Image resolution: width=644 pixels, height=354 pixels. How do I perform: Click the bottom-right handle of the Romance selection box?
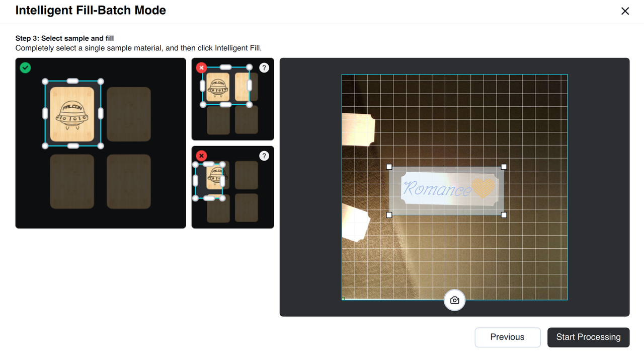pyautogui.click(x=504, y=215)
